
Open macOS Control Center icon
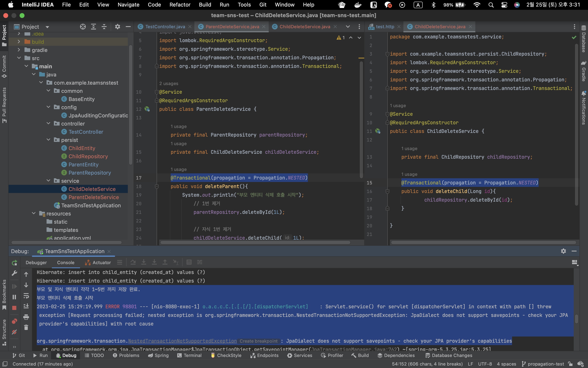(x=504, y=5)
